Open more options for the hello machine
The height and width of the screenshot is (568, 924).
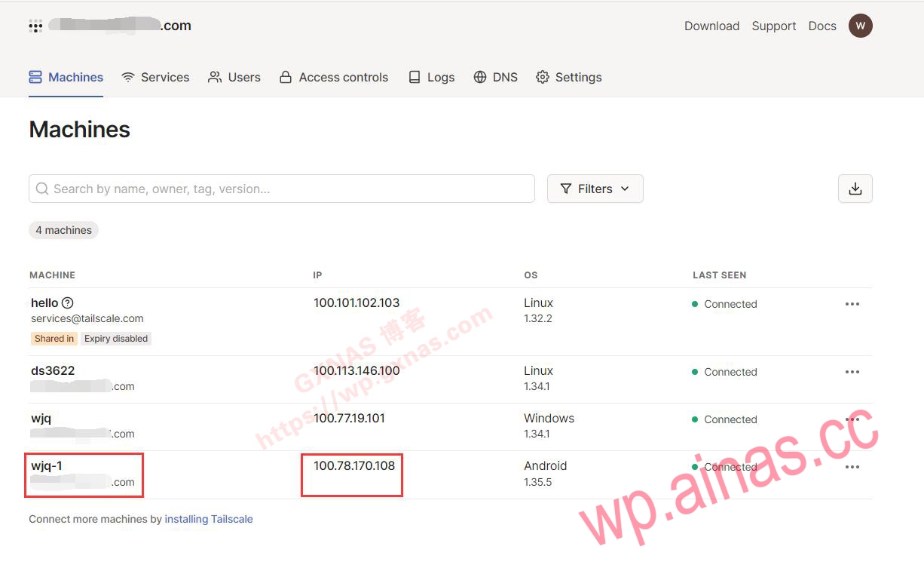852,304
